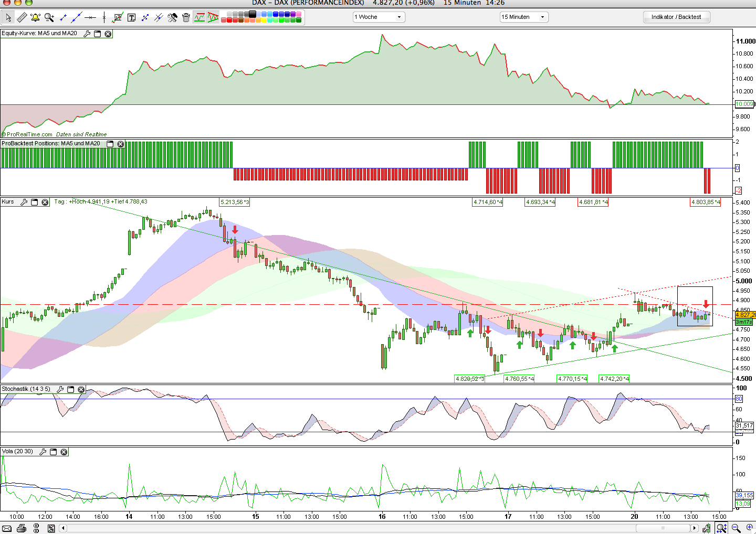Select the ruler measurement tool

tap(22, 17)
